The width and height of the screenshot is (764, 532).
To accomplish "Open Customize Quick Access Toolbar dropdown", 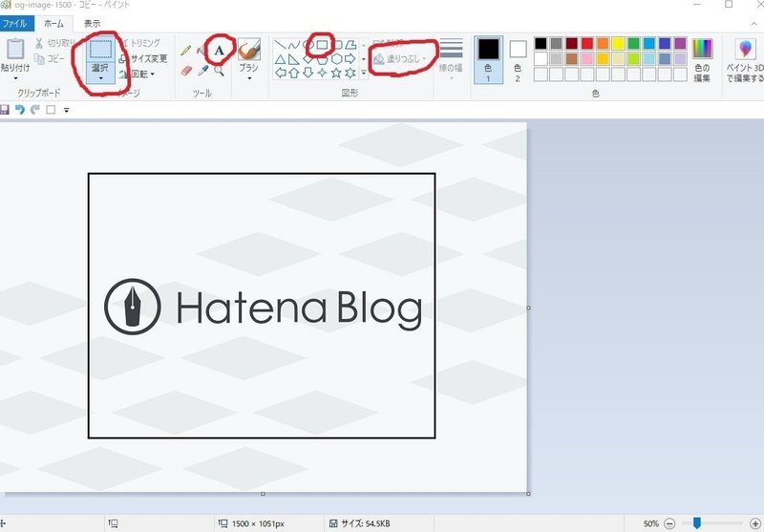I will tap(66, 110).
